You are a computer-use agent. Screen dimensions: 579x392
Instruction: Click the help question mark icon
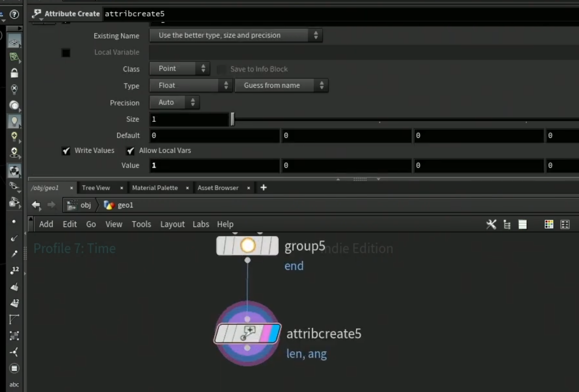click(14, 14)
